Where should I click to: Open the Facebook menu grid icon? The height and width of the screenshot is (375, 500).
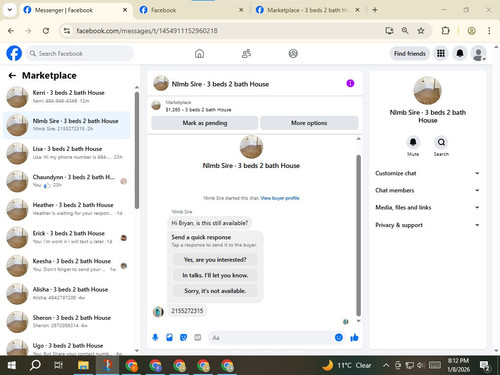tap(441, 53)
